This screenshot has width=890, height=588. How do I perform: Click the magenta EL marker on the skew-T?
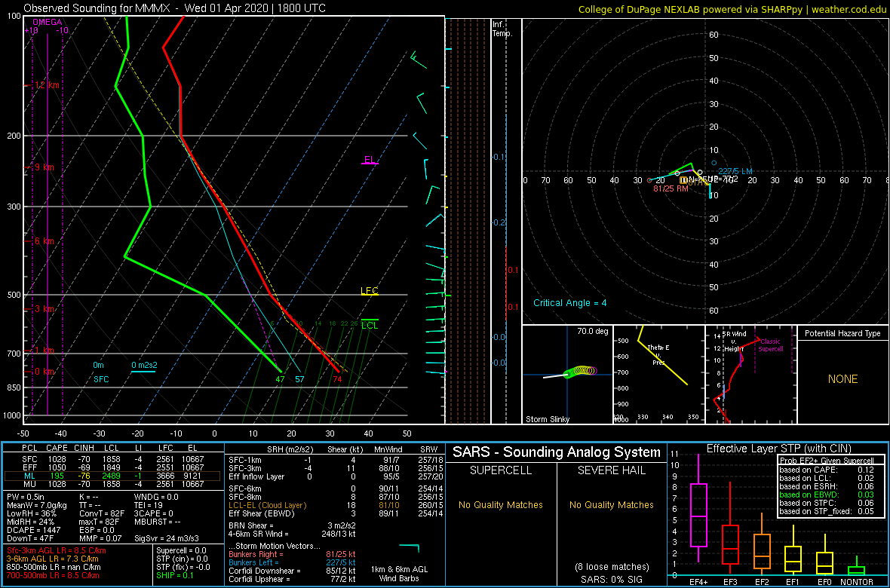(370, 160)
